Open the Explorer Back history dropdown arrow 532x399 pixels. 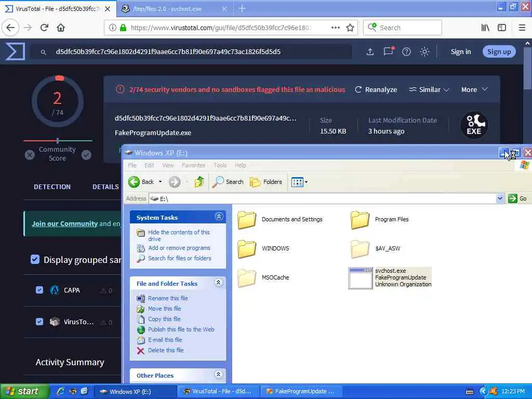tap(160, 182)
